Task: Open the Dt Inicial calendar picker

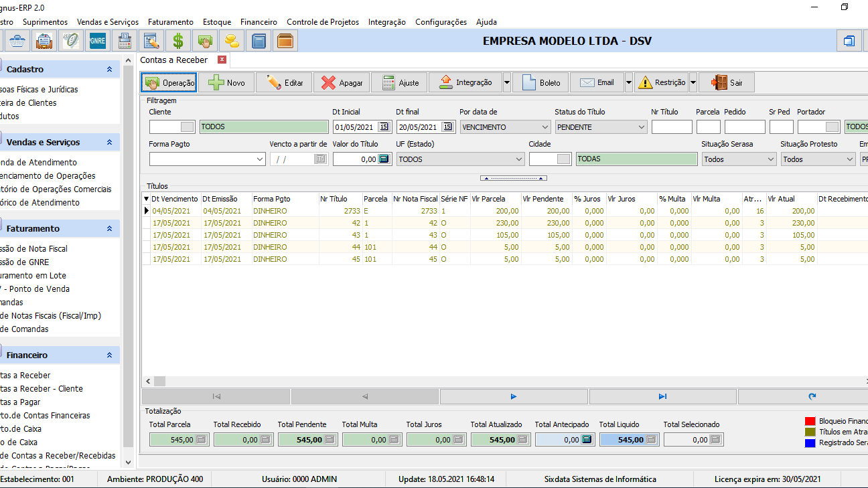Action: point(383,127)
